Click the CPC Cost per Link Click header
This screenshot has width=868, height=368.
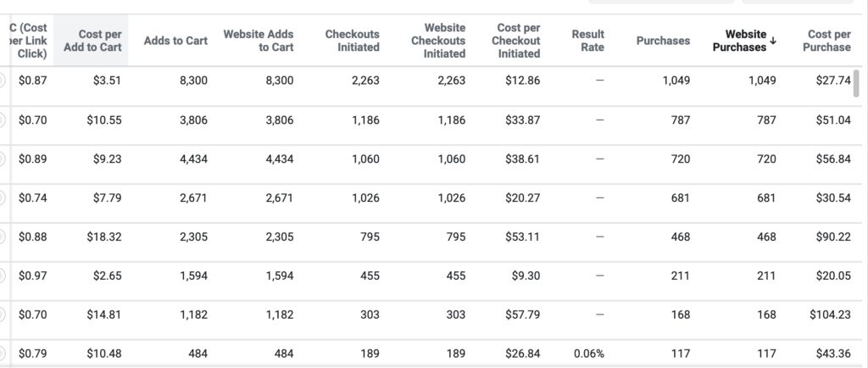coord(29,41)
